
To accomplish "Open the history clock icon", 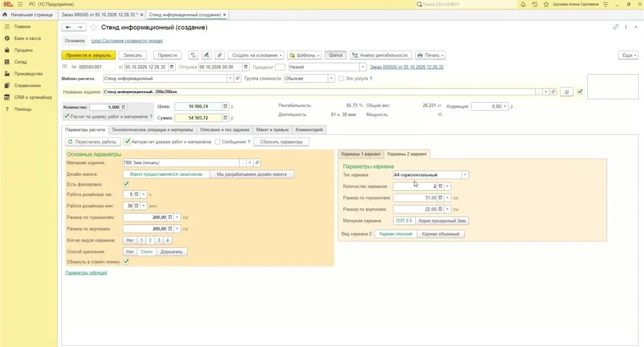I will point(534,4).
